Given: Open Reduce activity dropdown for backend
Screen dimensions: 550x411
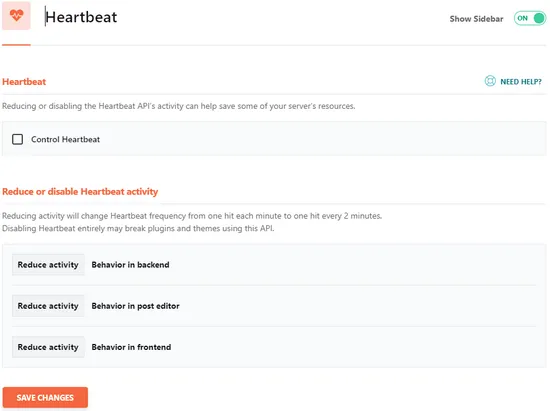Looking at the screenshot, I should 48,265.
